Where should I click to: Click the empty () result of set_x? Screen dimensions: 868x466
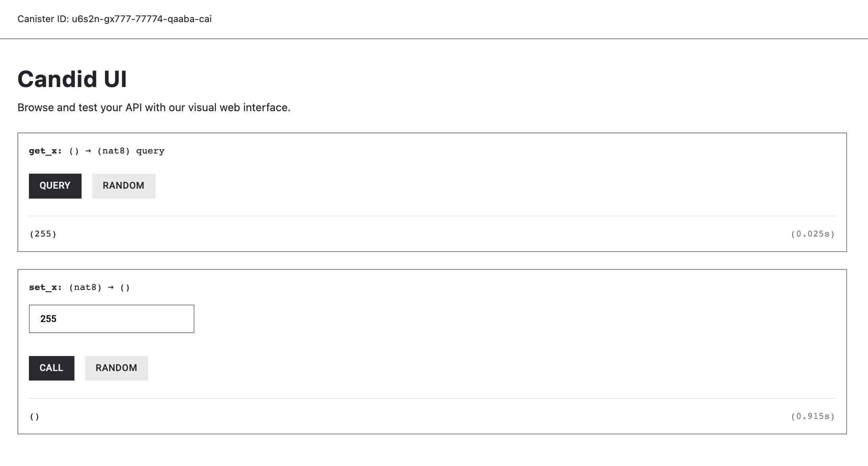tap(34, 416)
